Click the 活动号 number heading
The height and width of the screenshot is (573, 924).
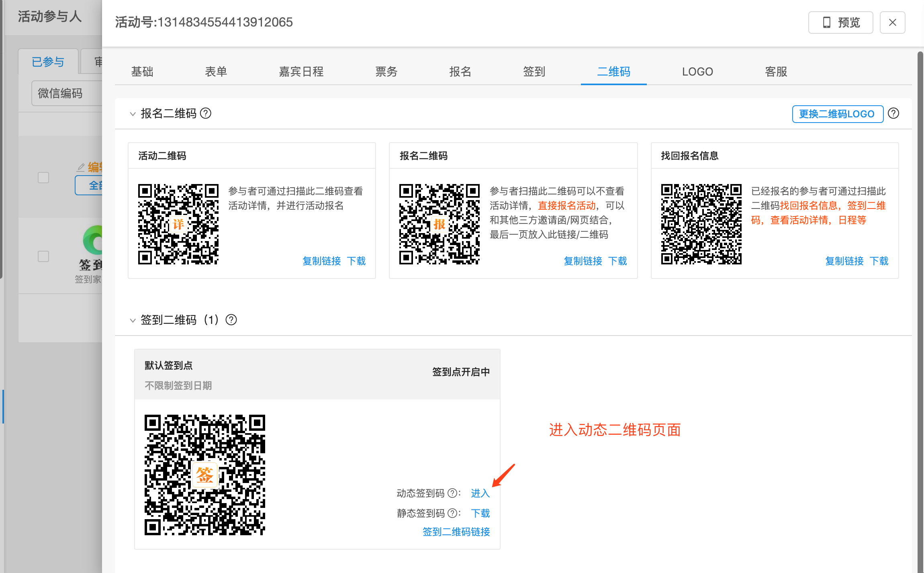pos(204,22)
